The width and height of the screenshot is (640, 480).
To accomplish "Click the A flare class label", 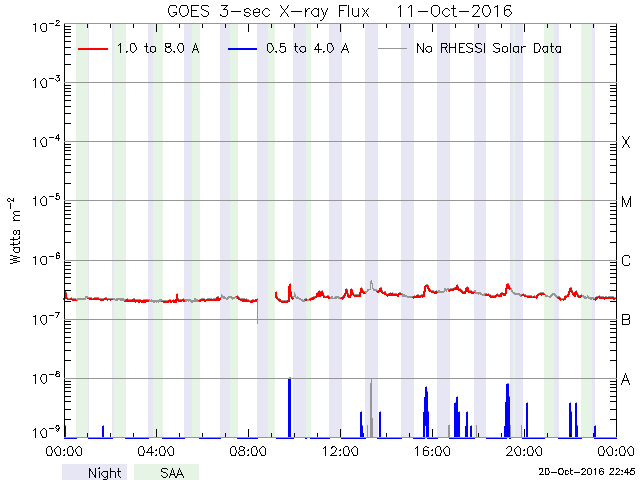I will pos(626,379).
